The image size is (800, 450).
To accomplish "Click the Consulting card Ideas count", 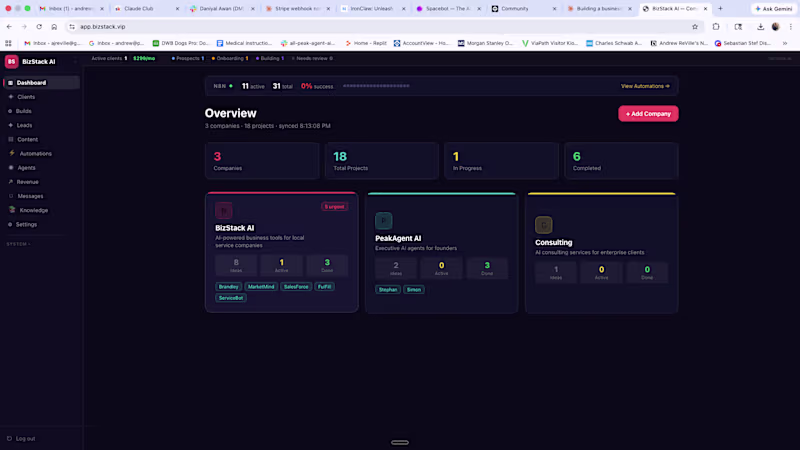I will pos(556,272).
